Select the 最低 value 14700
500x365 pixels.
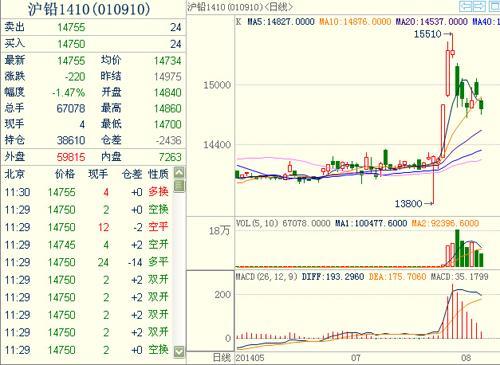[167, 125]
